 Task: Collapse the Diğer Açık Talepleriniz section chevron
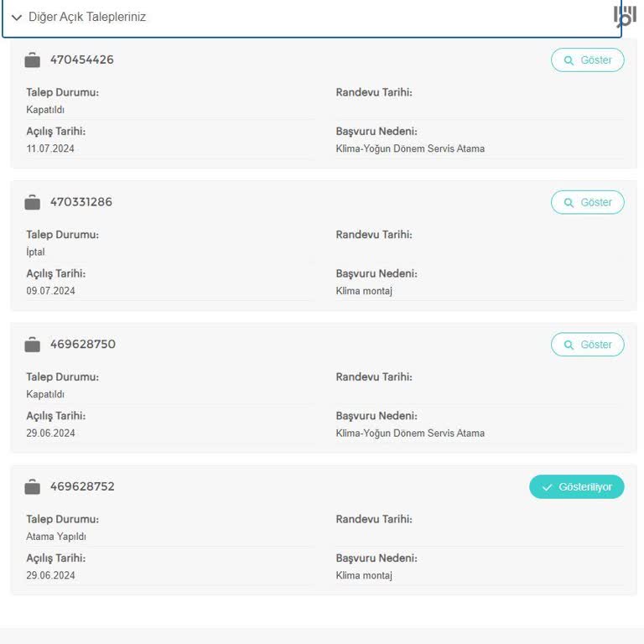(17, 17)
